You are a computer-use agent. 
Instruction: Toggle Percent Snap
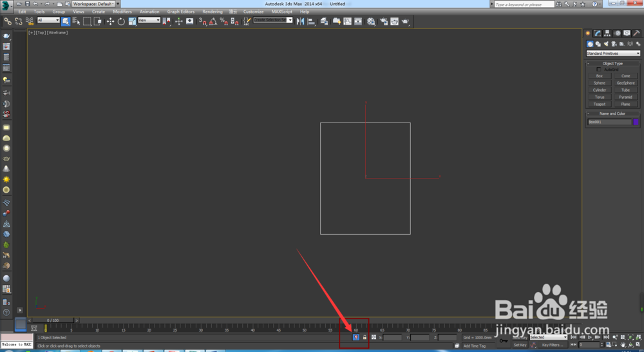tap(224, 21)
